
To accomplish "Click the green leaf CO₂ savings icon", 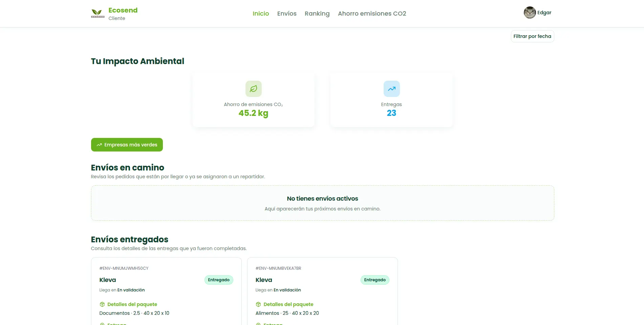I will tap(253, 89).
